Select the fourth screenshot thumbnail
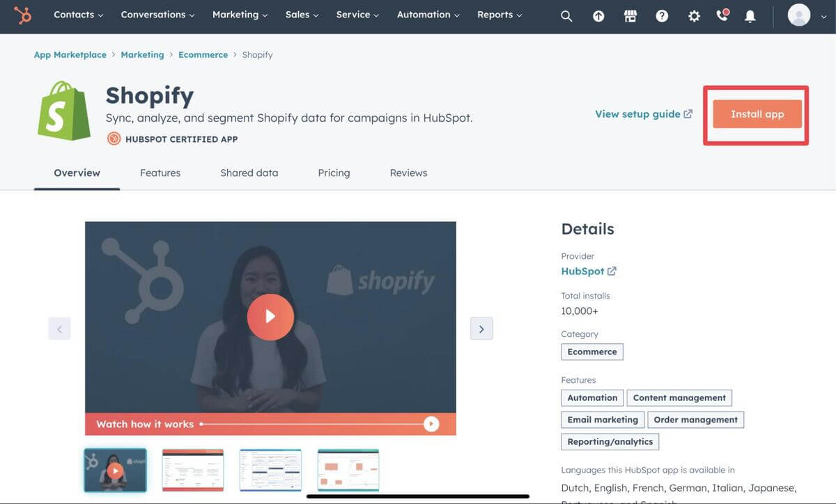Image resolution: width=836 pixels, height=504 pixels. 348,471
